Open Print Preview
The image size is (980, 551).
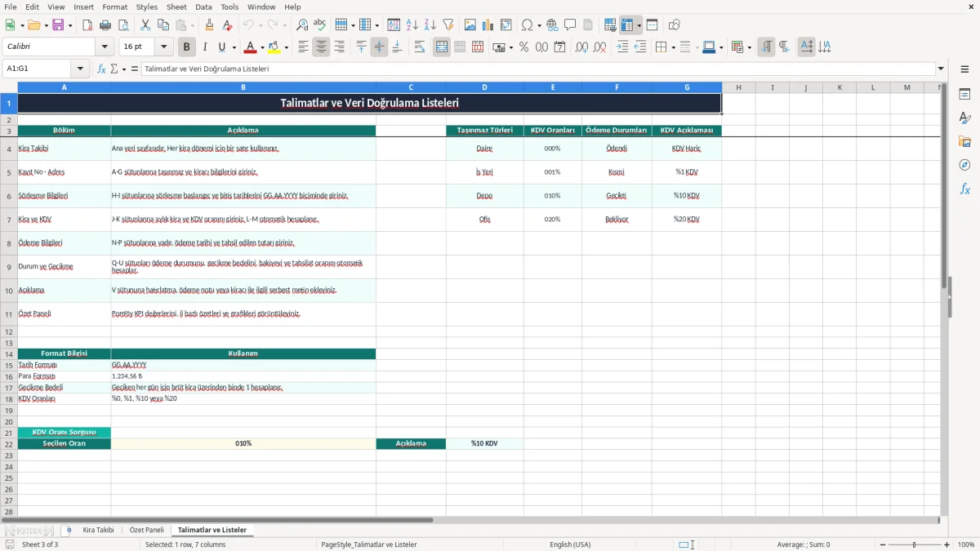(x=123, y=25)
